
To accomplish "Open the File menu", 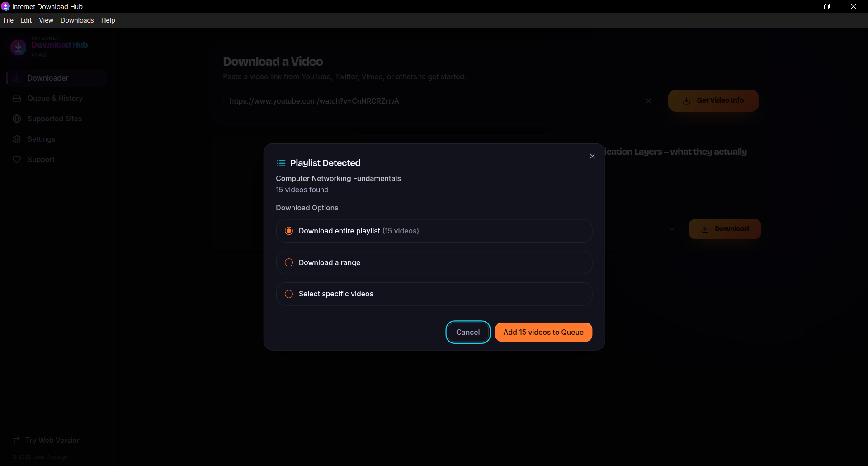I will (9, 20).
